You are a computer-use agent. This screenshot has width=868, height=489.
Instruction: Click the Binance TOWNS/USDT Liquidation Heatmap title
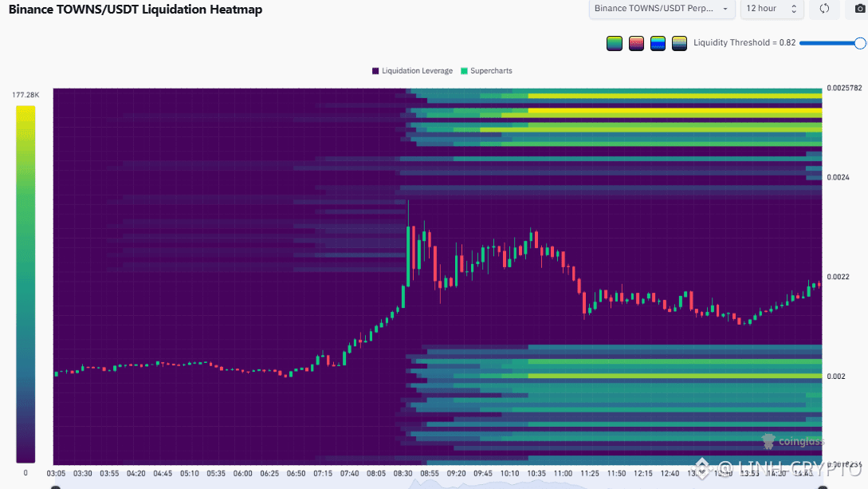(x=136, y=10)
